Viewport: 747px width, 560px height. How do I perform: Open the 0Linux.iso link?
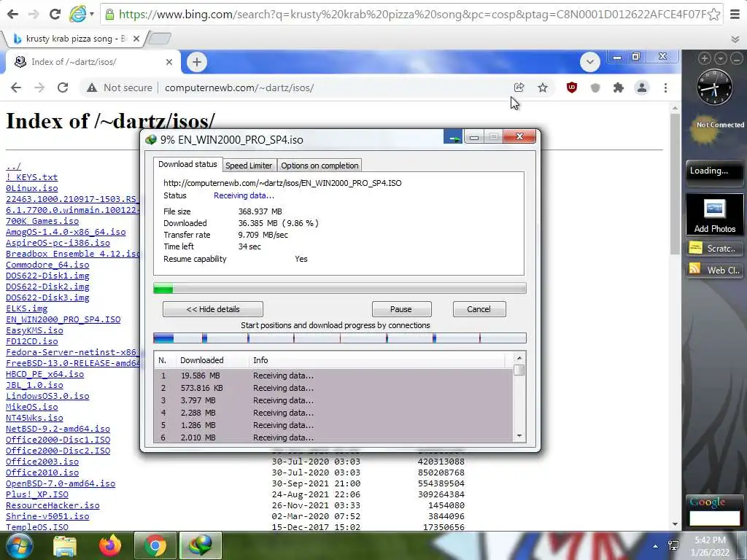[31, 188]
